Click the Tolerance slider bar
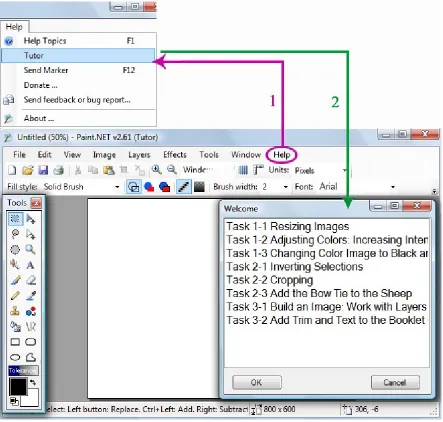 click(23, 370)
